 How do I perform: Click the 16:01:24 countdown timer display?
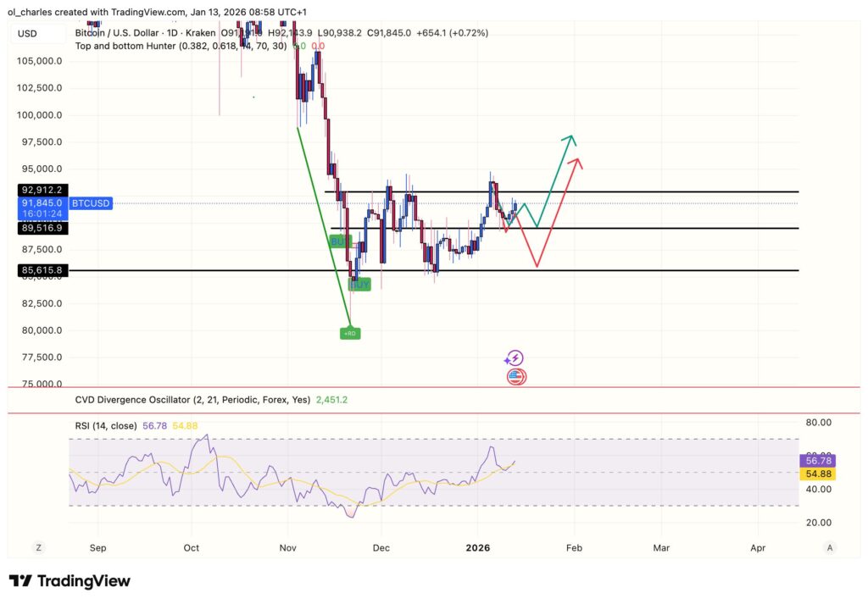point(42,213)
